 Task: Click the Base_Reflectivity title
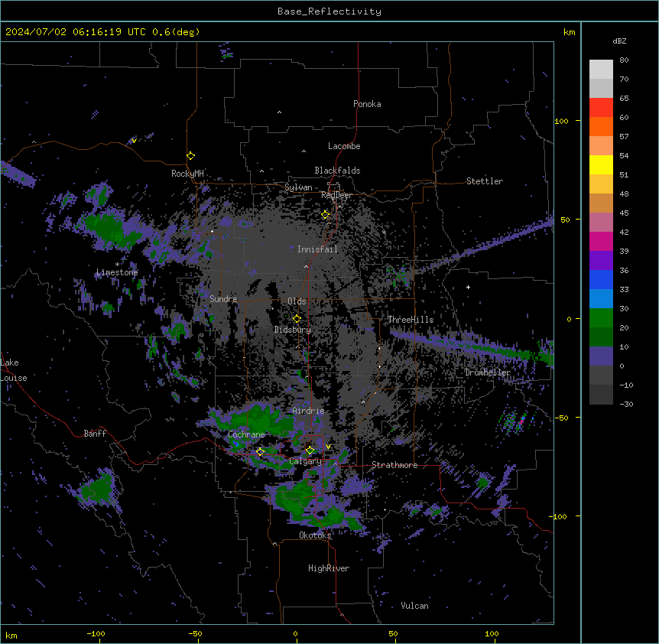point(329,11)
